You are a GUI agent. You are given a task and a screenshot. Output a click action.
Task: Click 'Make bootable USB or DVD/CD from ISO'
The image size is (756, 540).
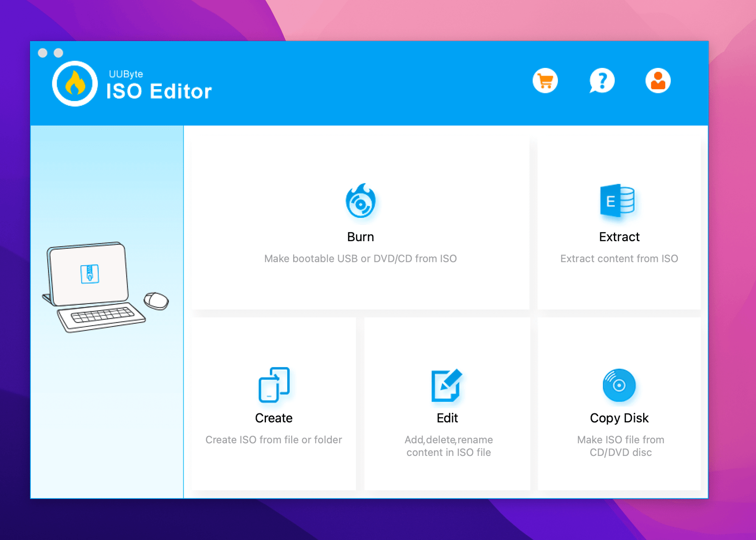click(x=361, y=259)
